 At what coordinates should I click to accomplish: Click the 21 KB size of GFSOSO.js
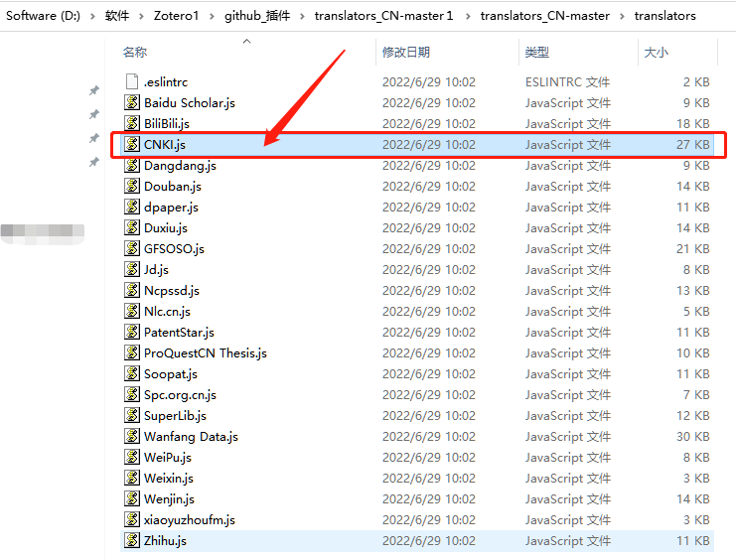[x=693, y=249]
